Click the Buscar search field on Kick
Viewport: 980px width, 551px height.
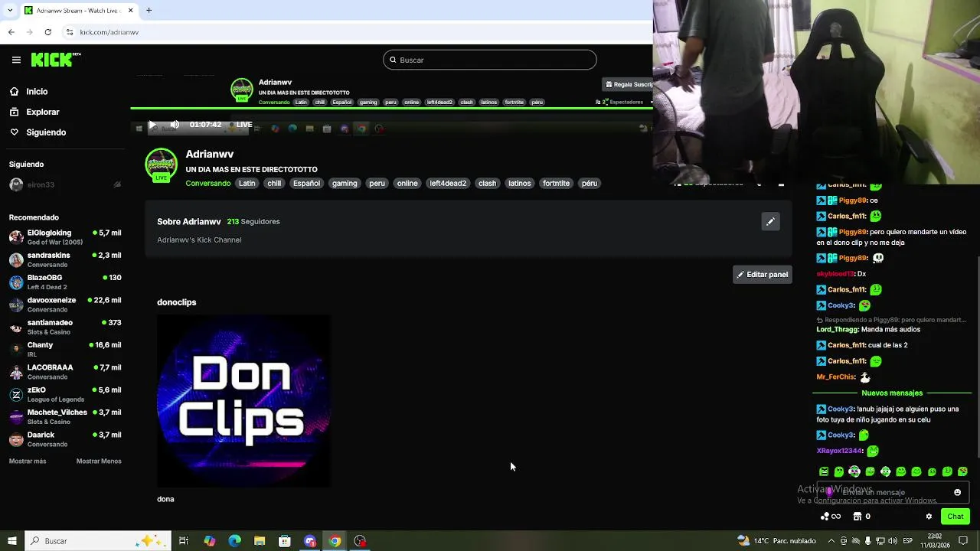[x=490, y=60]
